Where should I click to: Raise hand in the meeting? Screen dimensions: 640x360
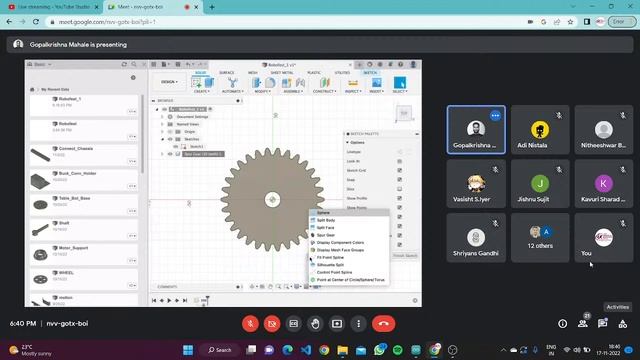(315, 324)
